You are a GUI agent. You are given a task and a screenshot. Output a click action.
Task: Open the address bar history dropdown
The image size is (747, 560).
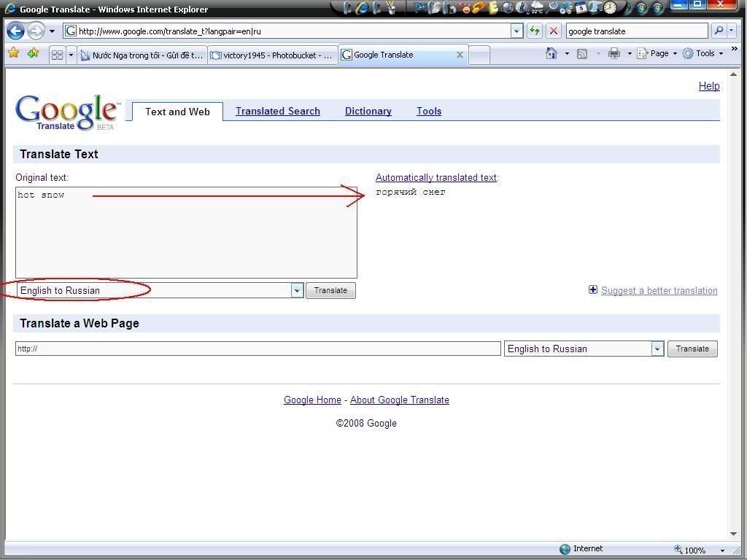click(x=516, y=31)
